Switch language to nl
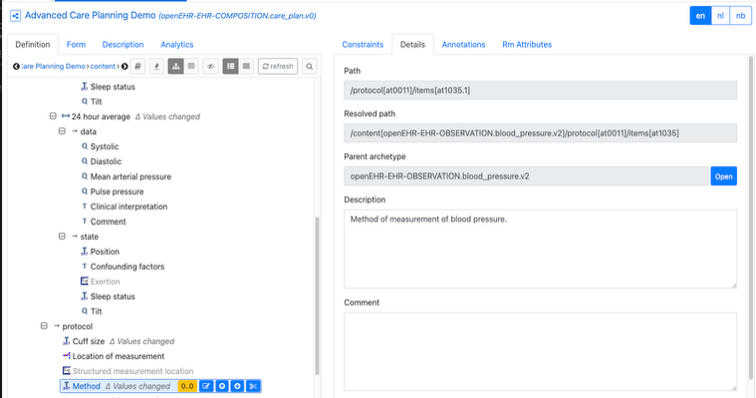 pos(720,16)
